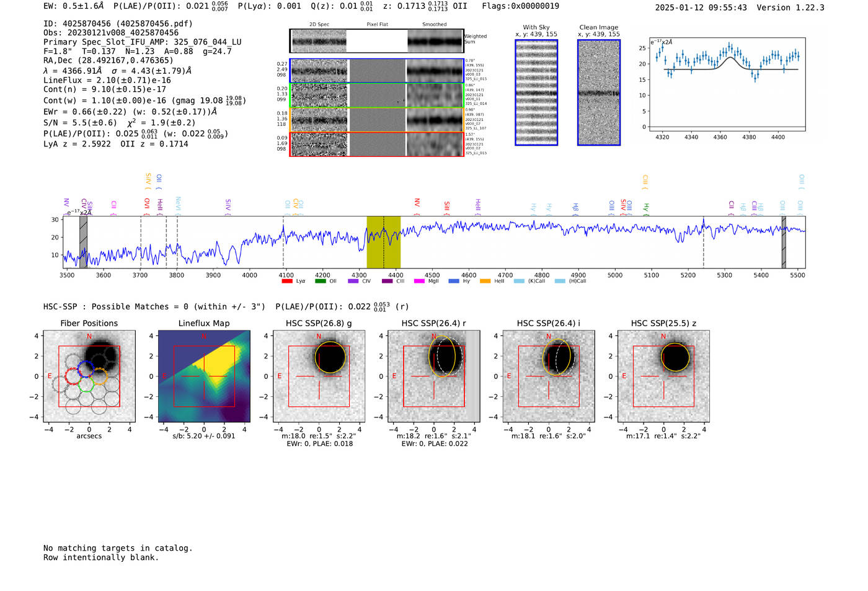Click the 2025-01-12 09:55:43 timestamp
The width and height of the screenshot is (868, 591).
[x=701, y=7]
